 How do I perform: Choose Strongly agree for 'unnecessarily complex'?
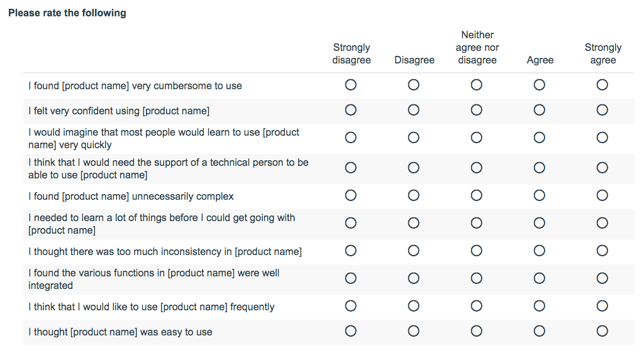602,195
